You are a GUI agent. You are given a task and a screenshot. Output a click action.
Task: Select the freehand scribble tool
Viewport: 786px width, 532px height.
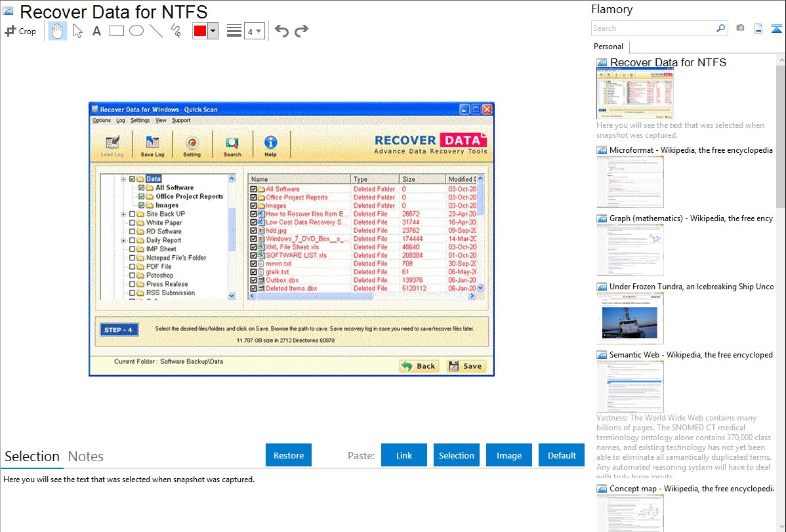pos(176,31)
